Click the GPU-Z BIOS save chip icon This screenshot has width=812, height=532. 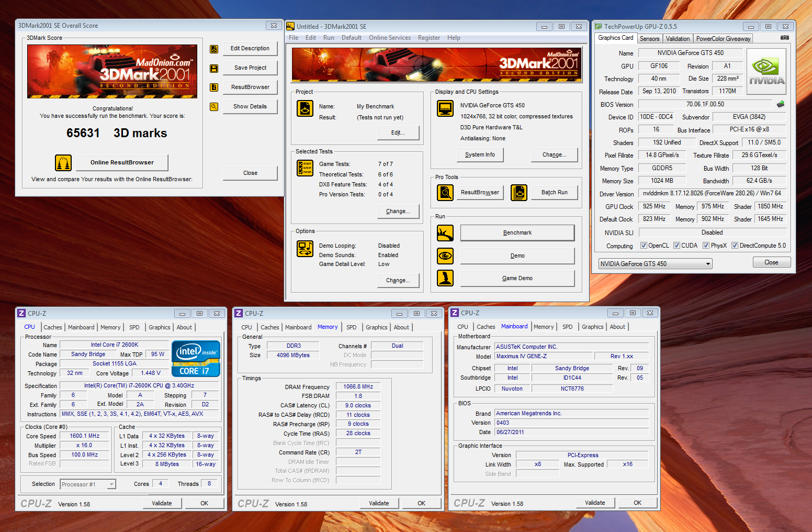781,104
